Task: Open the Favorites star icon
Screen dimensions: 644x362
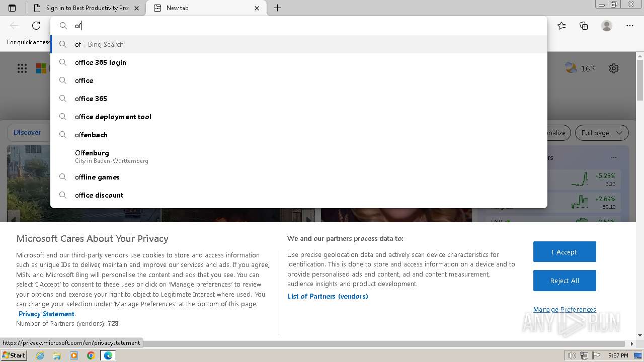Action: 561,26
